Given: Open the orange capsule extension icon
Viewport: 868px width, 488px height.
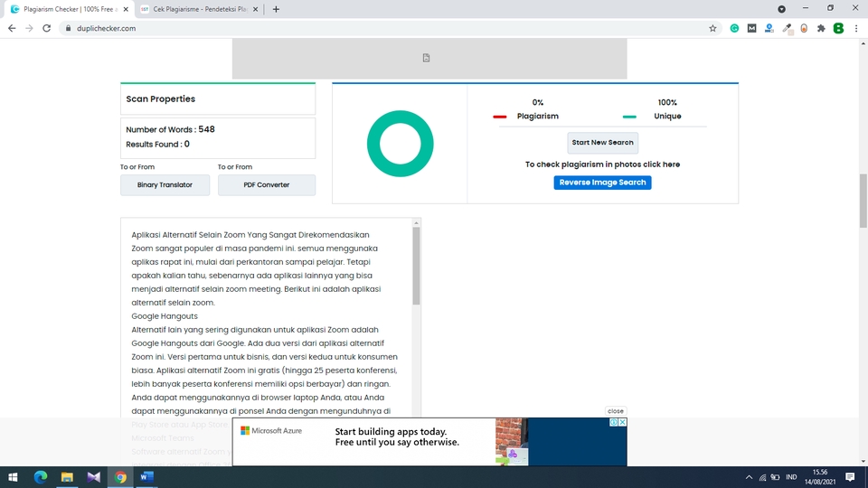Looking at the screenshot, I should click(x=804, y=28).
